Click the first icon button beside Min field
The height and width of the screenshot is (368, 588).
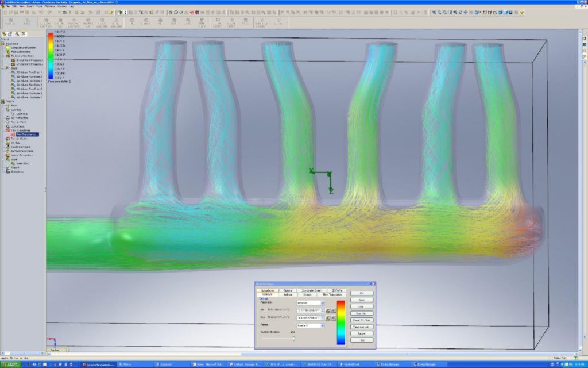[327, 310]
